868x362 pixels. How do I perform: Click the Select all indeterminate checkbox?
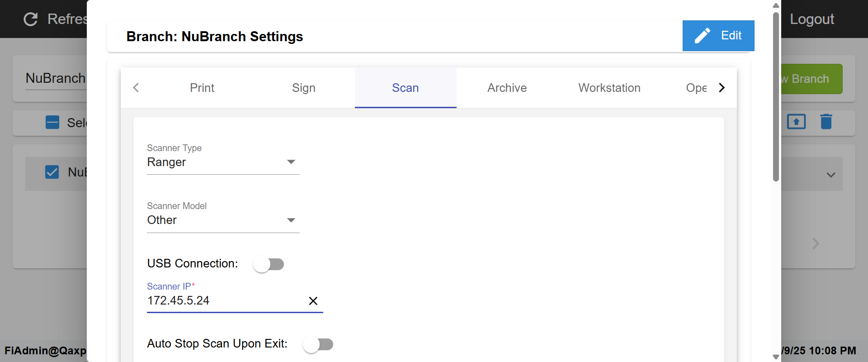point(52,122)
